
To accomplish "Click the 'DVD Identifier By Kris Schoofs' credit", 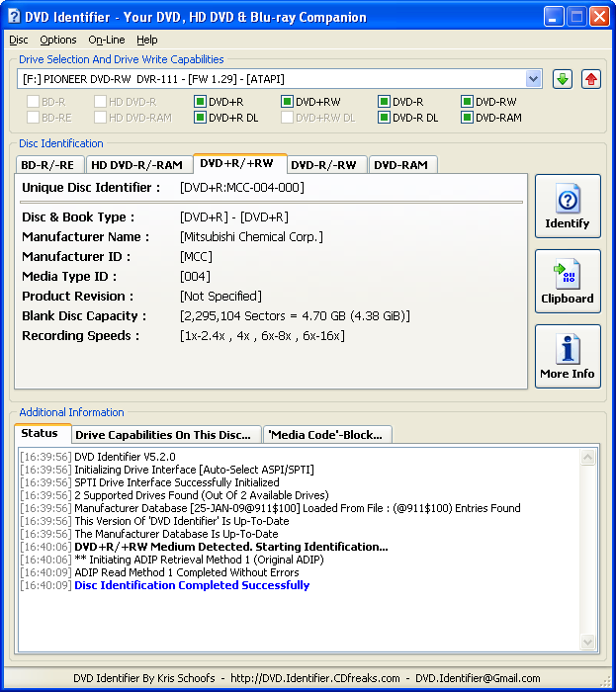I will point(144,678).
